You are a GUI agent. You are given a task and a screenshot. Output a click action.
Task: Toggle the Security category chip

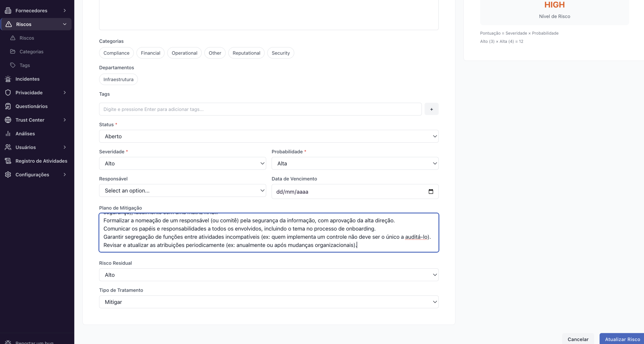pyautogui.click(x=281, y=53)
